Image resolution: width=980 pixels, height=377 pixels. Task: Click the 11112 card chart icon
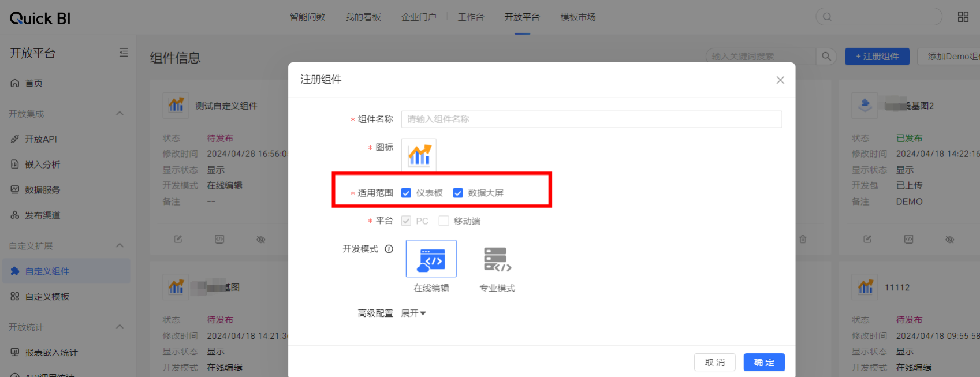[x=865, y=286]
